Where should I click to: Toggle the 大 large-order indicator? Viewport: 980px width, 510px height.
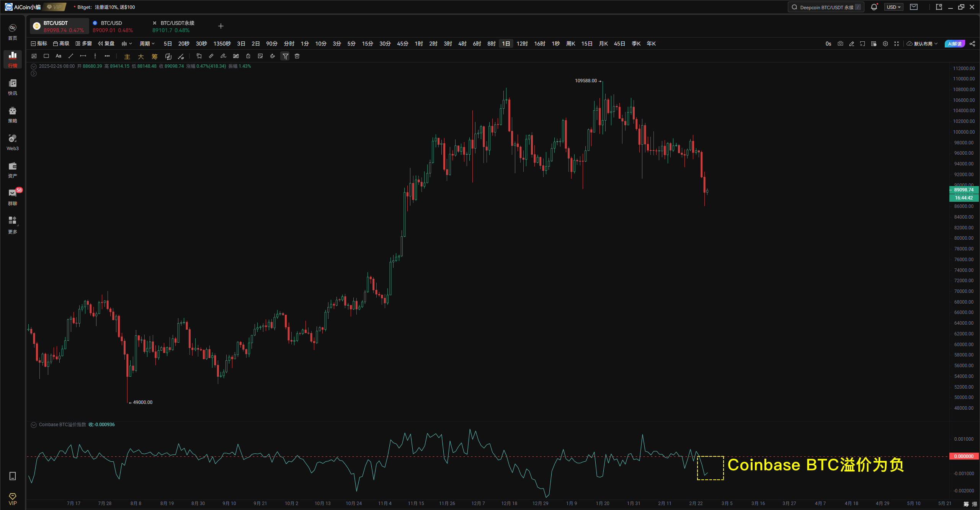coord(141,56)
